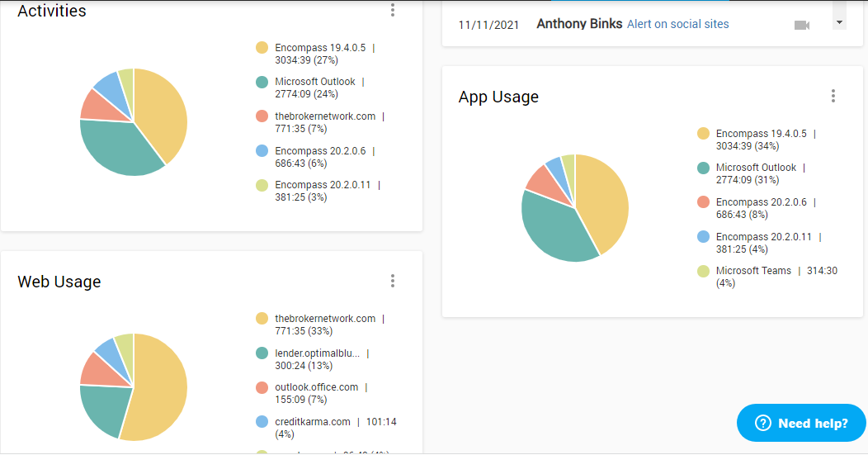Screen dimensions: 868x455
Task: Click the help question mark icon
Action: tap(763, 423)
